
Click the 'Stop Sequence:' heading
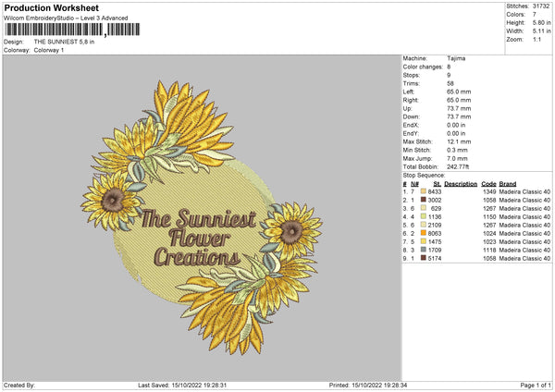[424, 175]
